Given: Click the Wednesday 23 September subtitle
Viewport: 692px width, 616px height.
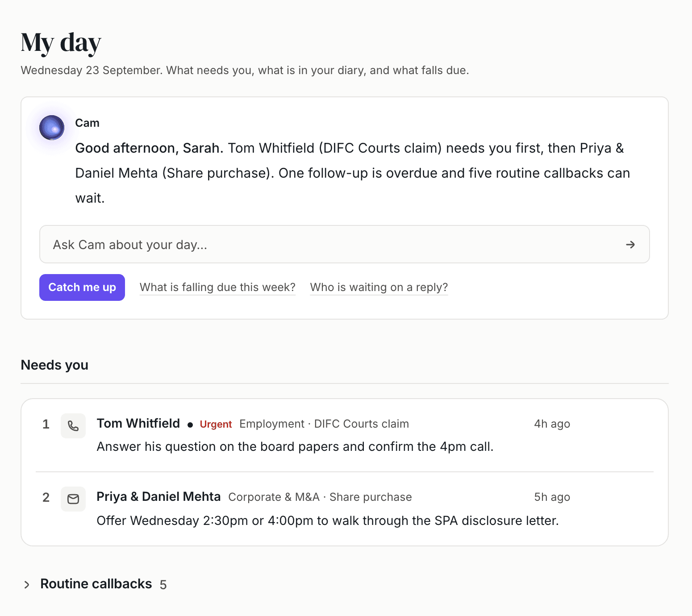Looking at the screenshot, I should pyautogui.click(x=245, y=70).
